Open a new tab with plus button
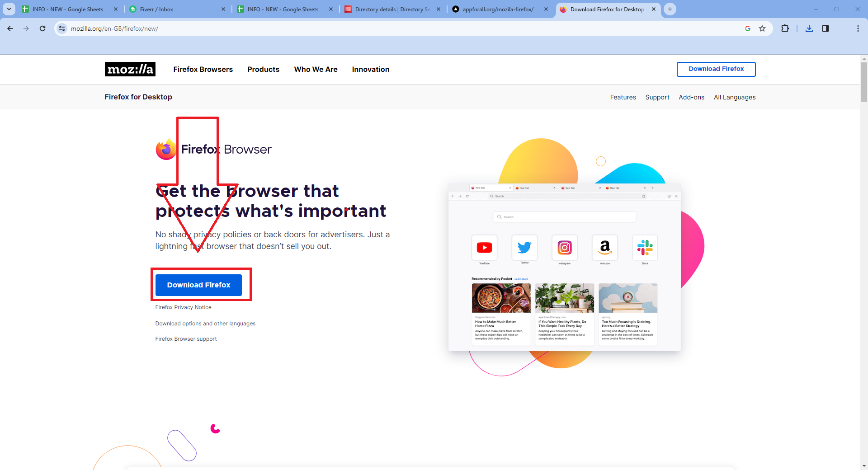This screenshot has height=470, width=868. [x=670, y=9]
